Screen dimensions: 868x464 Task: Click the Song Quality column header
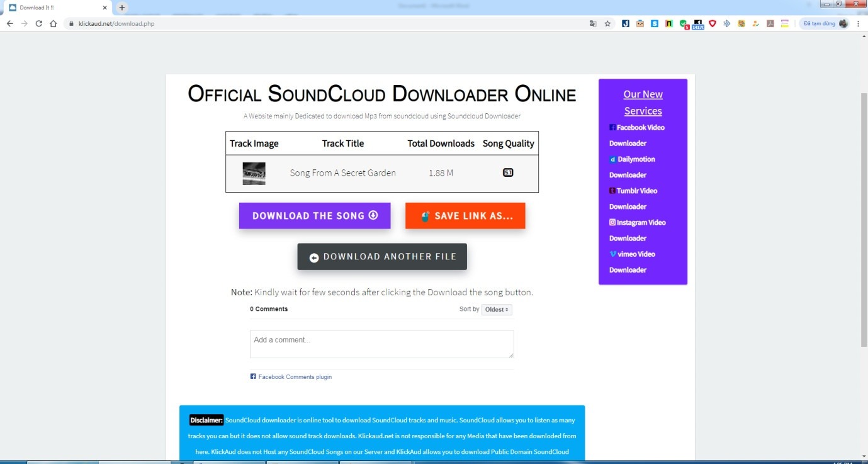(x=508, y=143)
